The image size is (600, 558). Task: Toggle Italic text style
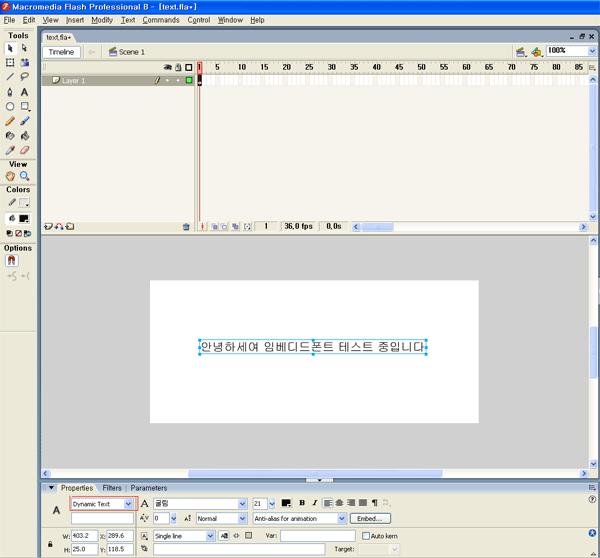315,503
